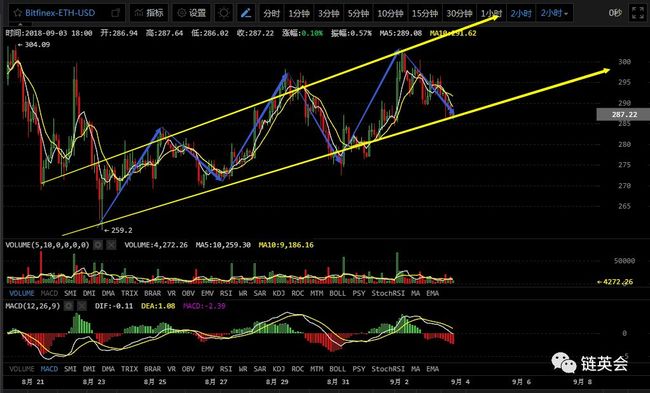This screenshot has width=650, height=393.
Task: Select OBV in the bottom indicator row
Action: pos(188,369)
